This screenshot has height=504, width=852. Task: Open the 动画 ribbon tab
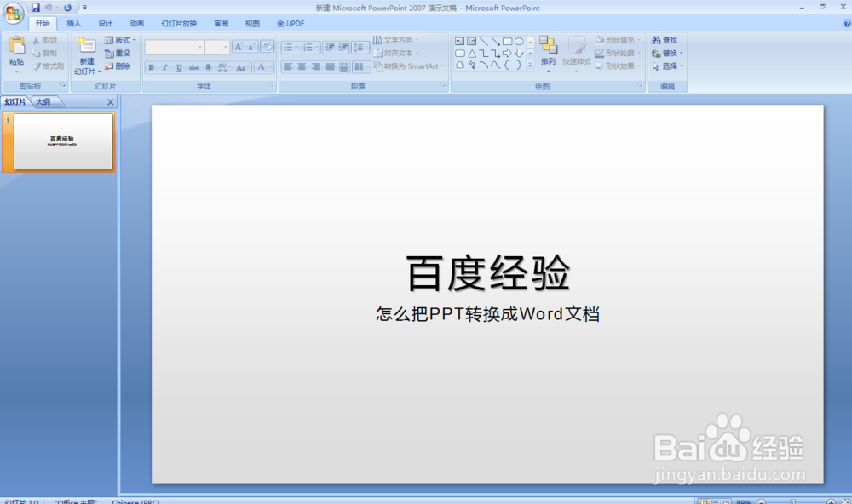tap(136, 23)
